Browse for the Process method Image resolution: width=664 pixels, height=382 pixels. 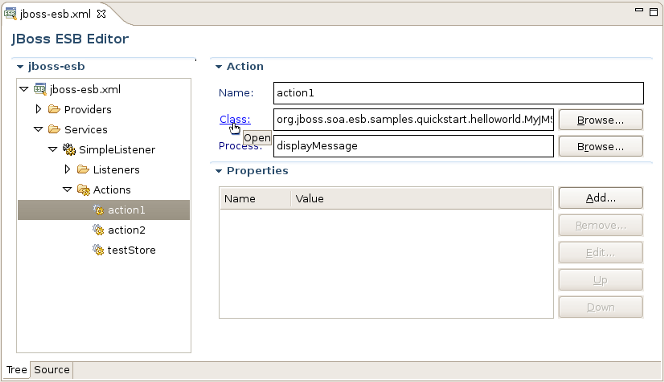[600, 147]
